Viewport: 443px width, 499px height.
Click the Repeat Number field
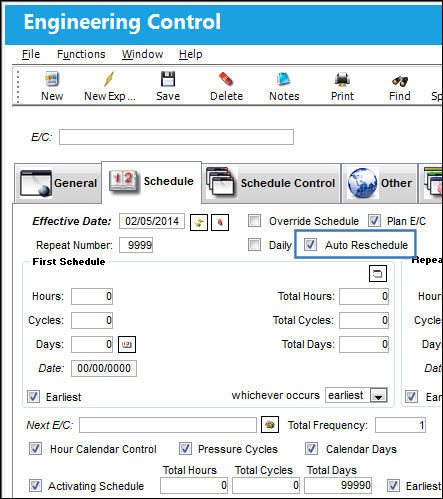point(136,245)
